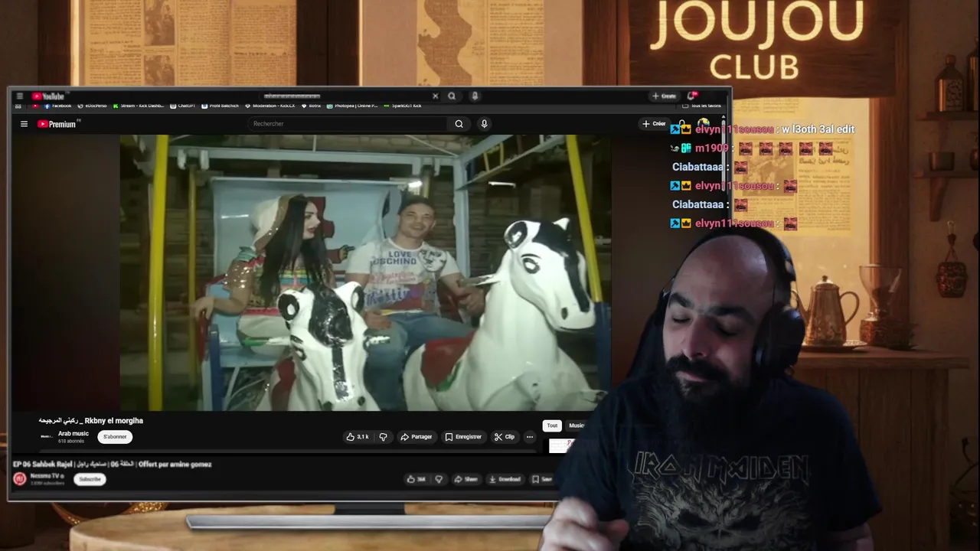Open the suggested video thumbnail under Tout
The image size is (980, 551).
click(x=561, y=445)
